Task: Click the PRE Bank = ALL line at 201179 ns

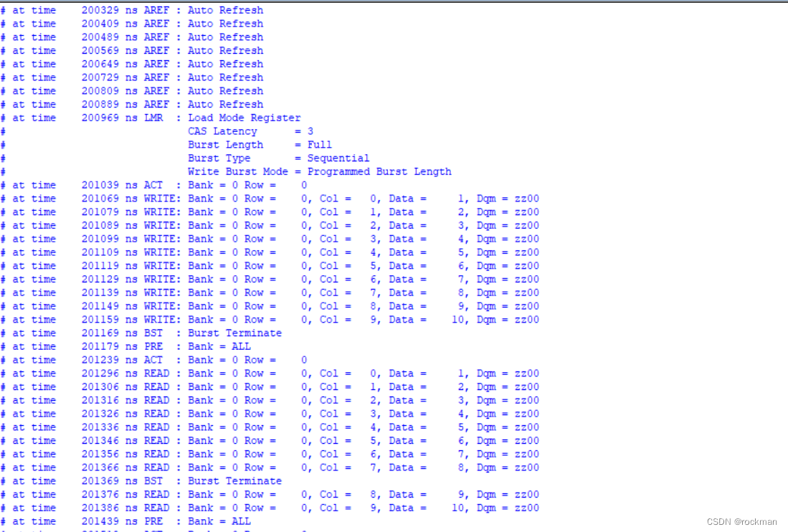Action: (125, 346)
